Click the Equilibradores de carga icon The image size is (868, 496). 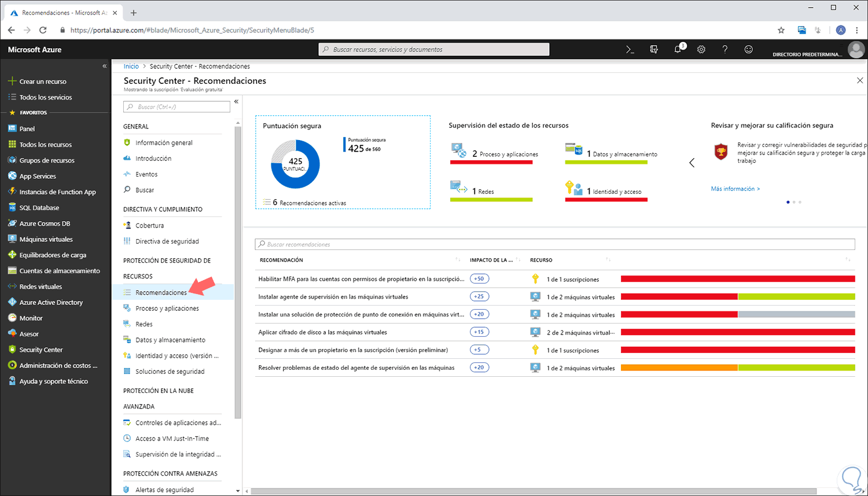coord(12,255)
